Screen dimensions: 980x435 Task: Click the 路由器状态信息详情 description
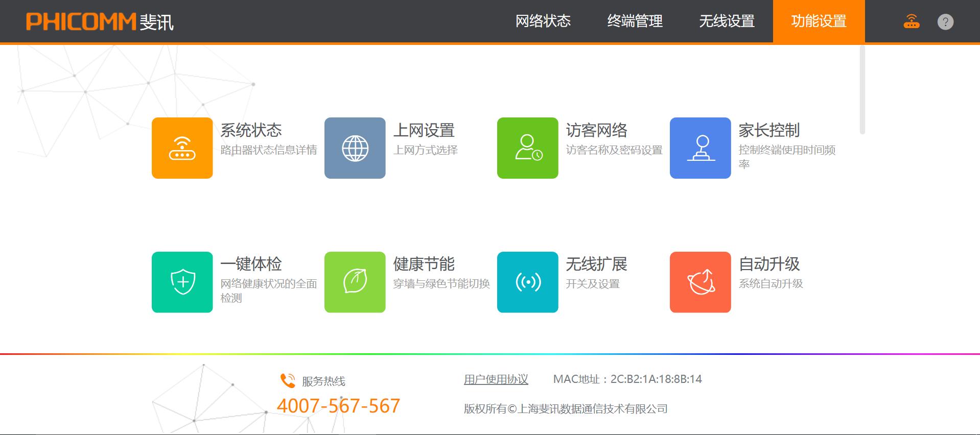coord(269,150)
